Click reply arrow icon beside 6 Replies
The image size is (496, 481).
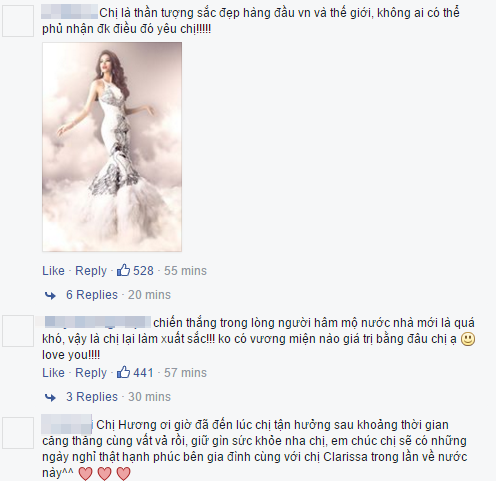coord(50,295)
